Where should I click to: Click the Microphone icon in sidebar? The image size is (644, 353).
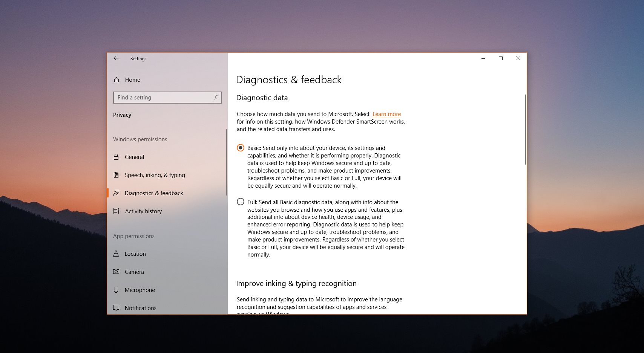pyautogui.click(x=116, y=290)
